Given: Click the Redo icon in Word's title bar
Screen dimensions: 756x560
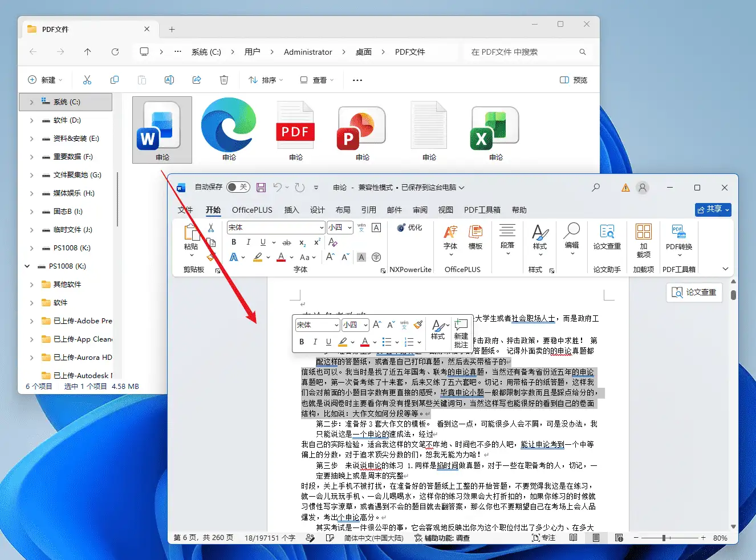Looking at the screenshot, I should click(x=300, y=187).
